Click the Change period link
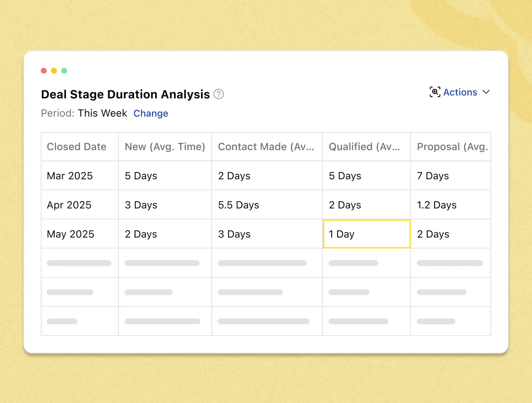This screenshot has width=532, height=403. click(x=151, y=113)
